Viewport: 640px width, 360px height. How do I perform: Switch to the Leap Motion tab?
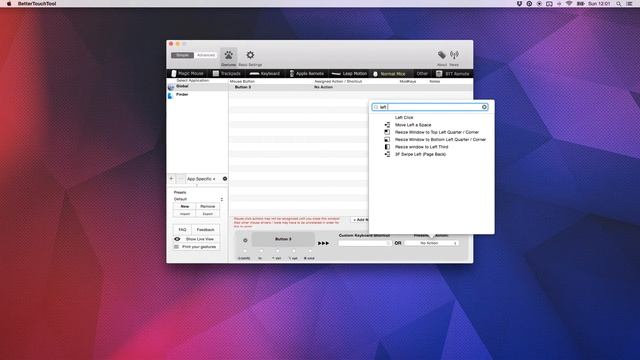click(x=349, y=73)
